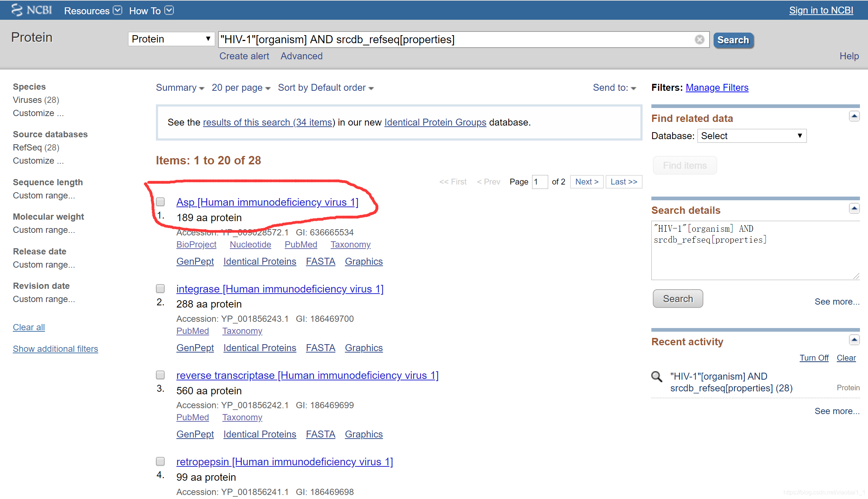Open the Protein database dropdown
The image size is (868, 499).
point(171,39)
